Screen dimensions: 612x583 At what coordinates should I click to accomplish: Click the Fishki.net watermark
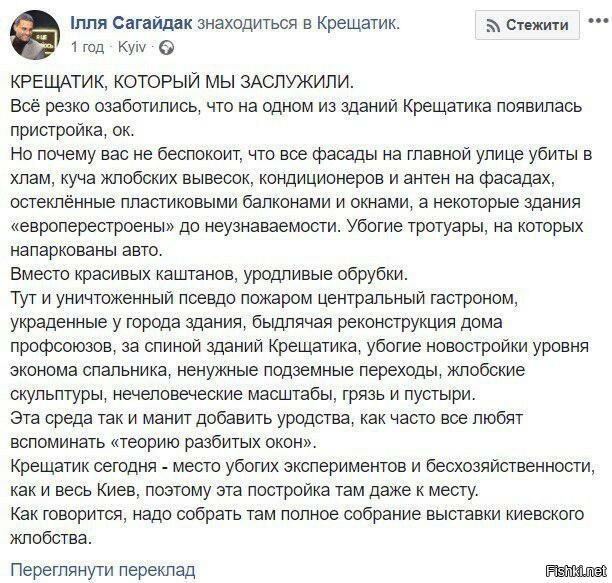tap(576, 571)
